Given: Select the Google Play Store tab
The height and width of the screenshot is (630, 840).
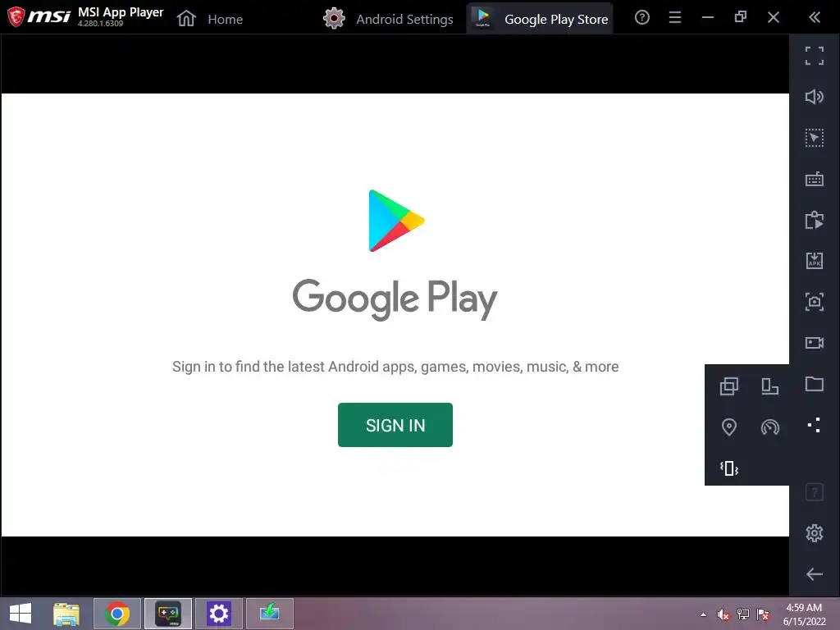Looking at the screenshot, I should [x=540, y=19].
